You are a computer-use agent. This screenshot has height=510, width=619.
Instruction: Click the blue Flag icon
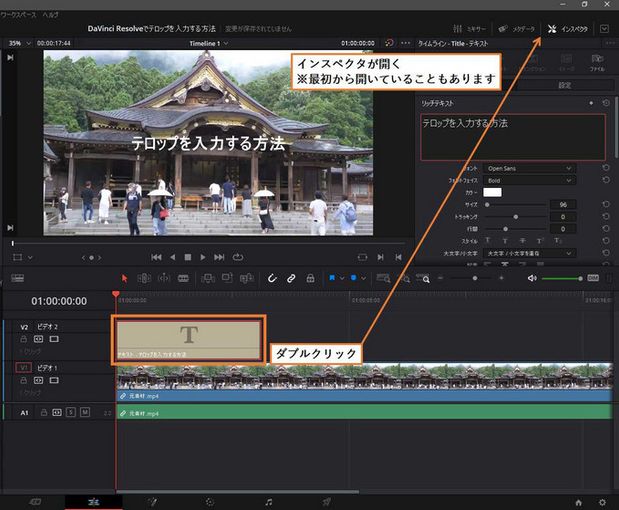coord(332,278)
